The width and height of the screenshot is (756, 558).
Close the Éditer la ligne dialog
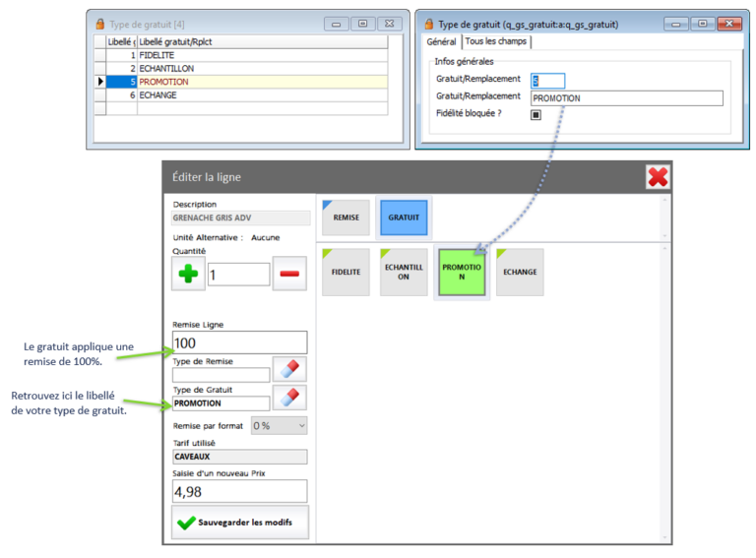click(x=658, y=176)
